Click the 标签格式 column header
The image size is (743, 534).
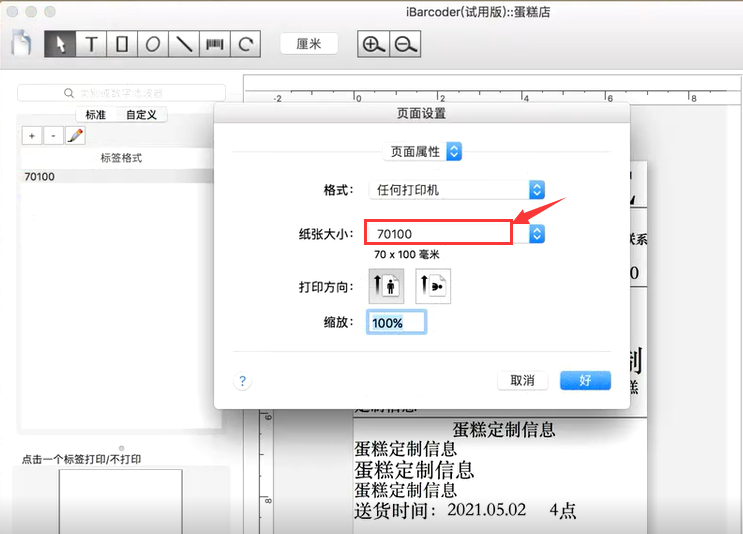[121, 158]
